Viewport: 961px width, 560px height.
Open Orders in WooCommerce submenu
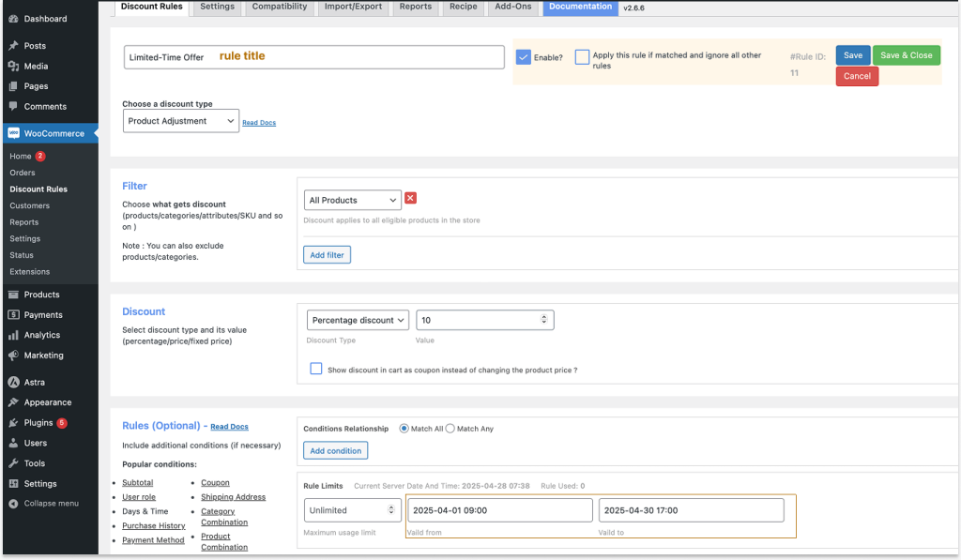[x=23, y=173]
